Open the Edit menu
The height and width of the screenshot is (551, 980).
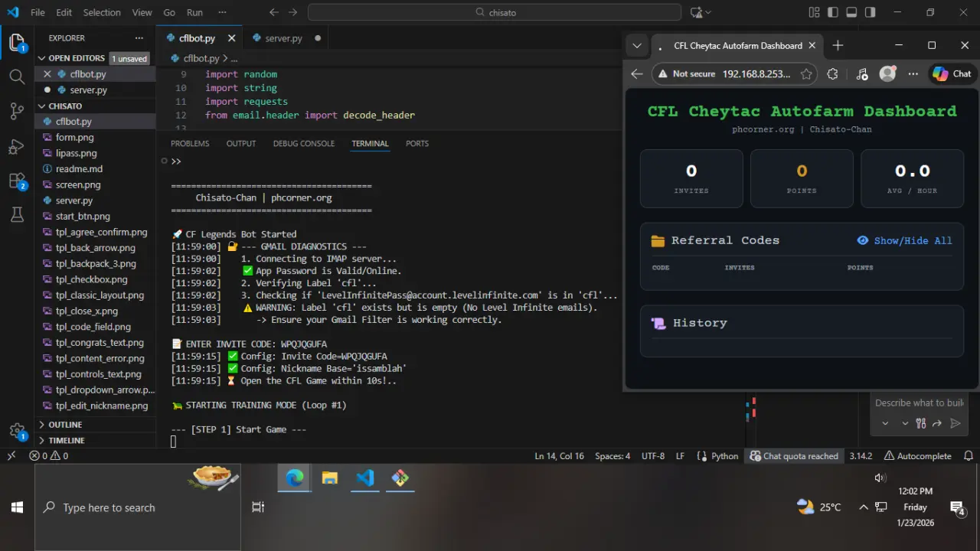click(64, 12)
